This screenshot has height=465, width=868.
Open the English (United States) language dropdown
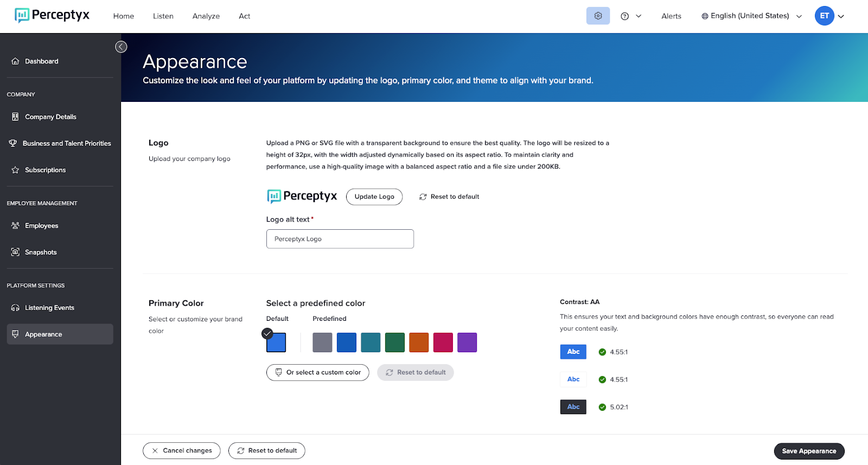[751, 16]
